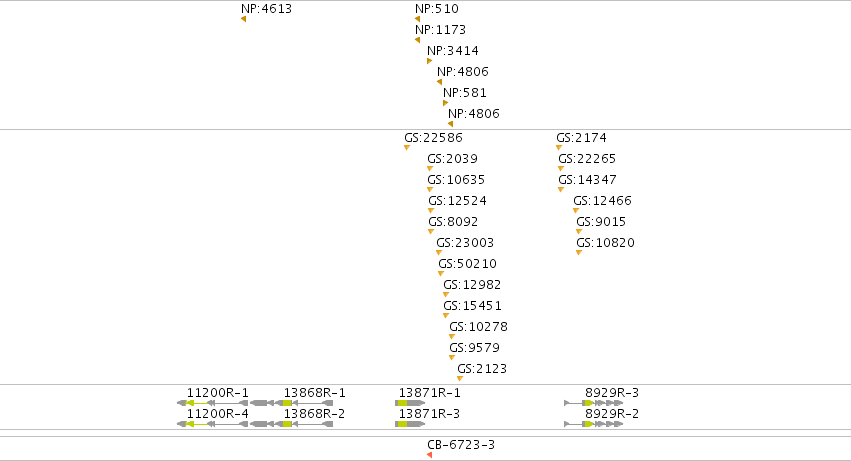Image resolution: width=851 pixels, height=461 pixels.
Task: Click the GS:9579 triangle marker
Action: click(x=452, y=358)
